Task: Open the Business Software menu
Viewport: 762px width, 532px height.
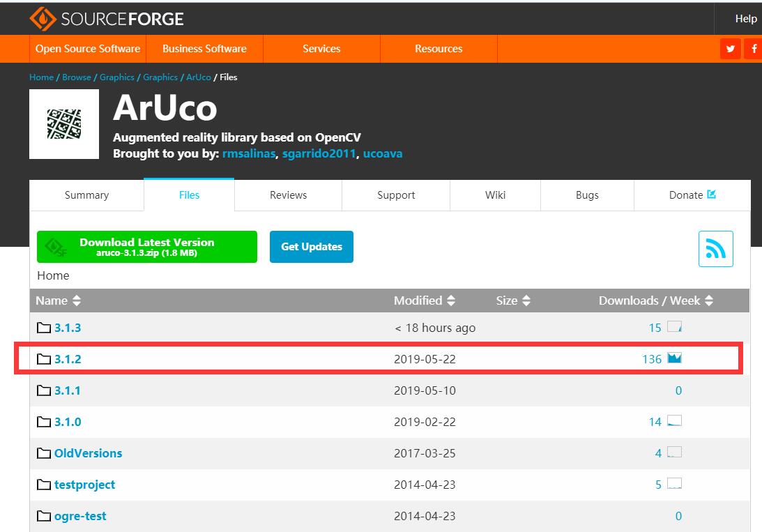Action: pos(204,49)
